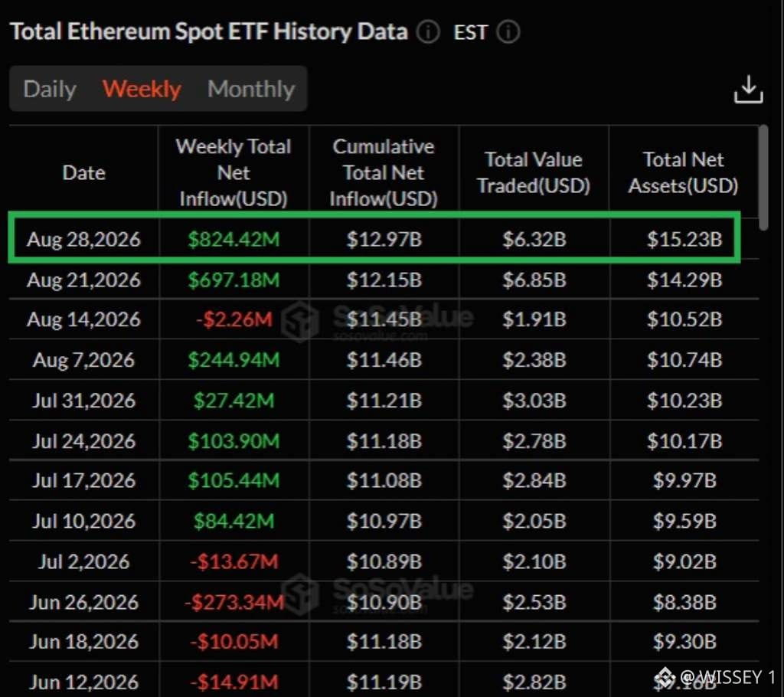Select the Aug 7,2026 date cell

click(x=84, y=360)
